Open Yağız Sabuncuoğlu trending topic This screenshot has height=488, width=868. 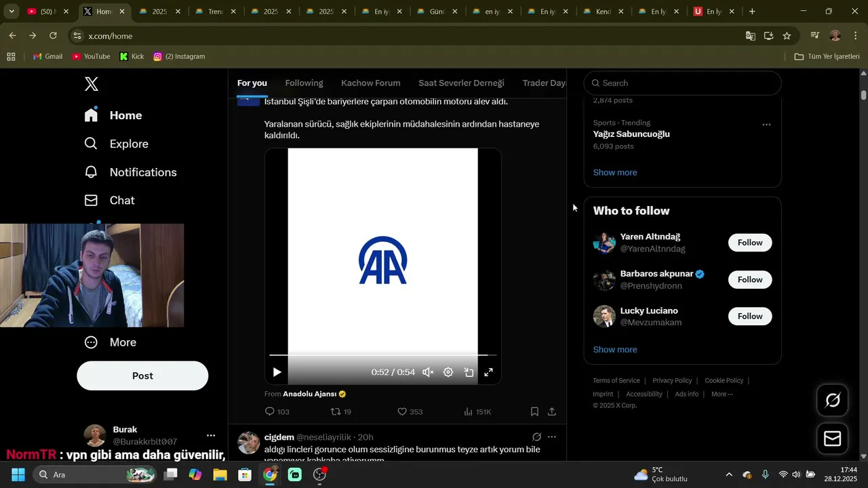click(x=631, y=134)
